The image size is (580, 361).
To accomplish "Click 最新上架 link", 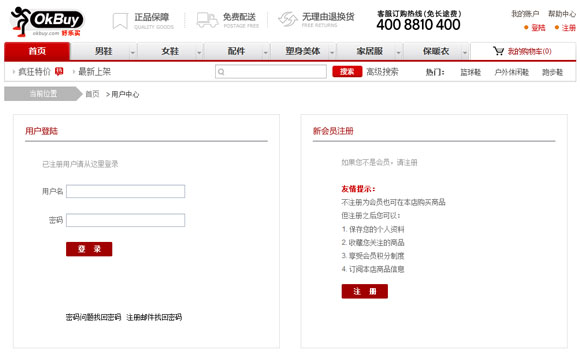I will [94, 71].
